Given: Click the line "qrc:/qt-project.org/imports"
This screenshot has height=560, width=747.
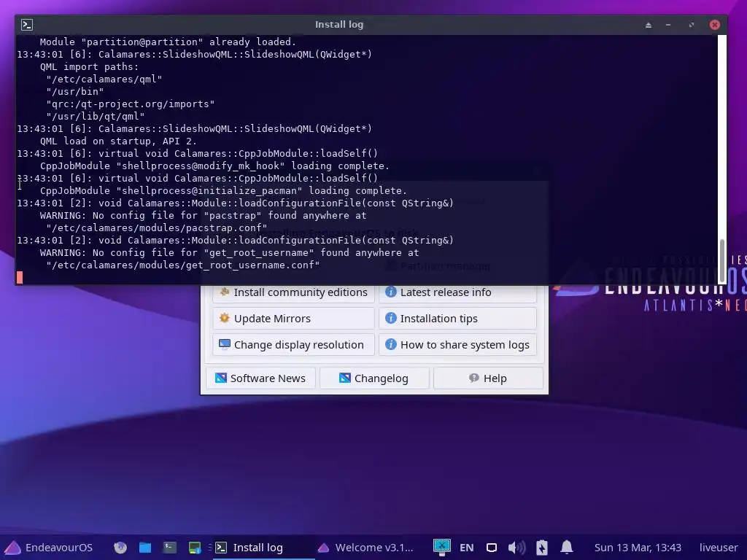Looking at the screenshot, I should pyautogui.click(x=131, y=104).
